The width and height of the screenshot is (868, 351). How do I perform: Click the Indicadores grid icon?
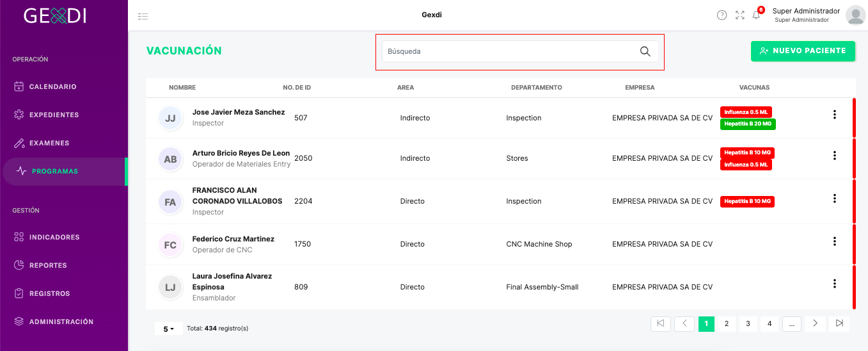[x=19, y=237]
